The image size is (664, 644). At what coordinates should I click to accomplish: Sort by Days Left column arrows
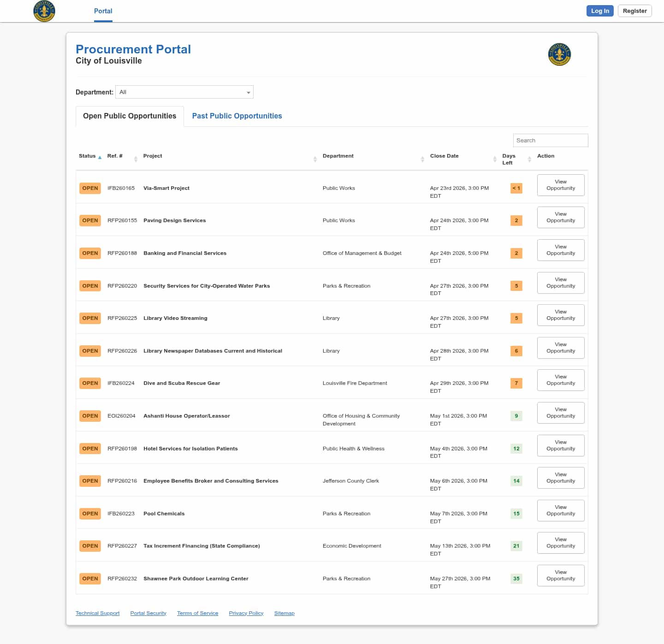pyautogui.click(x=529, y=159)
